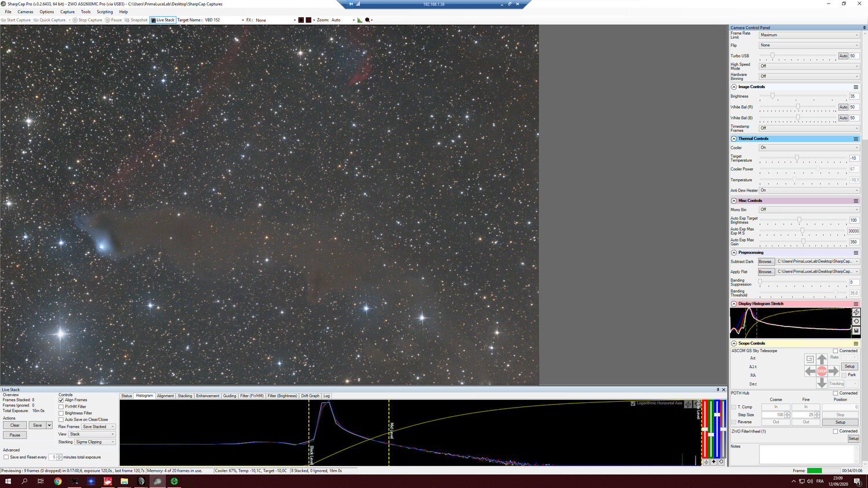Slew the telescope left with the arrow
This screenshot has width=868, height=488.
click(x=810, y=371)
